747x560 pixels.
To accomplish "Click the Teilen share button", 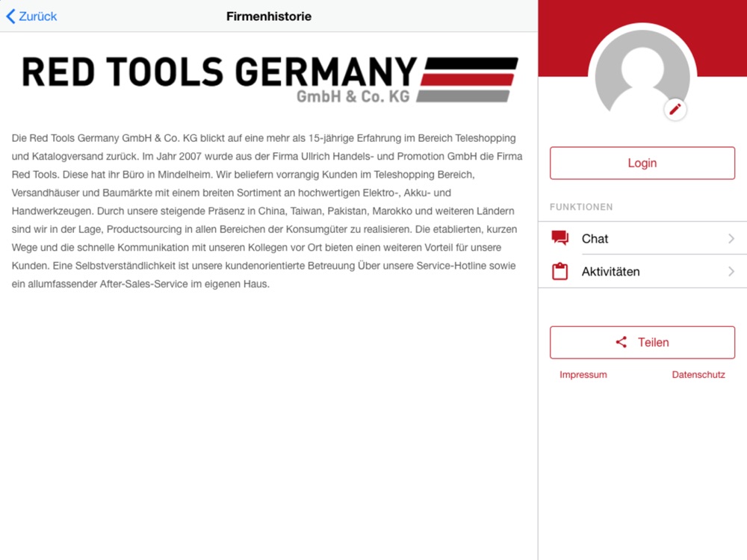I will point(642,343).
